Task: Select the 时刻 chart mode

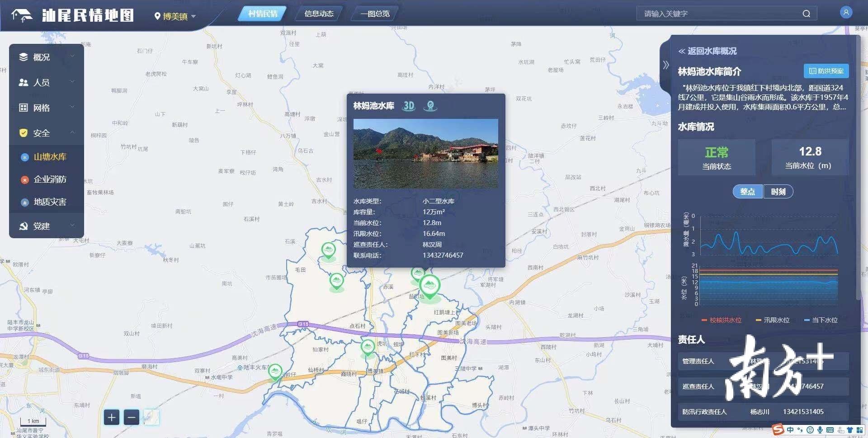Action: (x=778, y=192)
